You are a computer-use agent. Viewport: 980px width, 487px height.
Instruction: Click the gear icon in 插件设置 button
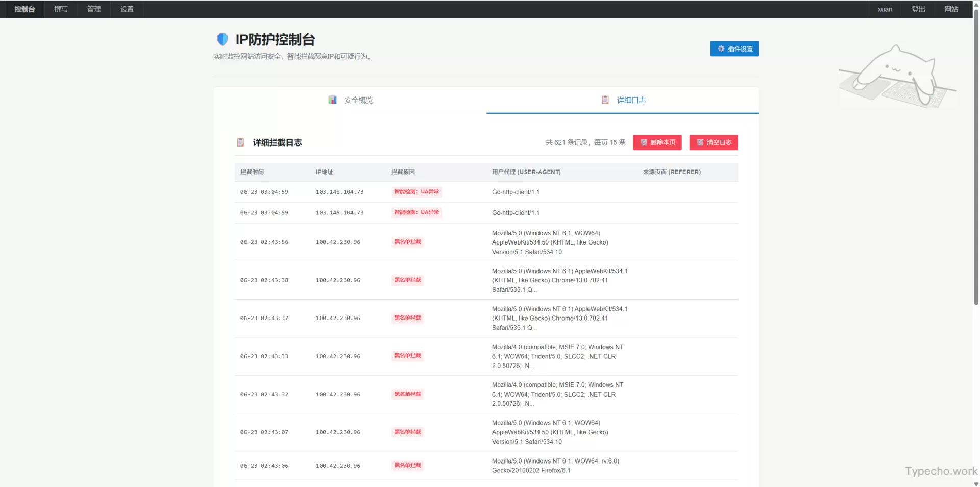point(721,48)
